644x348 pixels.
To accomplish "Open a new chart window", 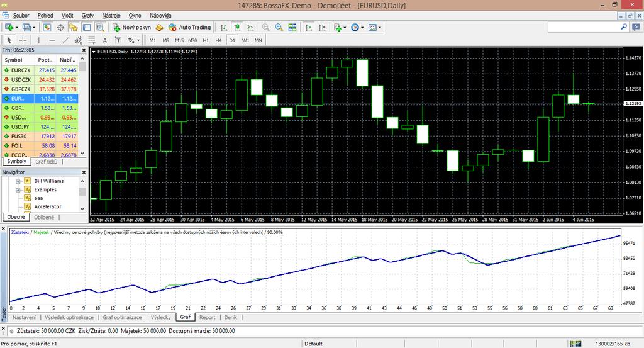I will (x=9, y=27).
